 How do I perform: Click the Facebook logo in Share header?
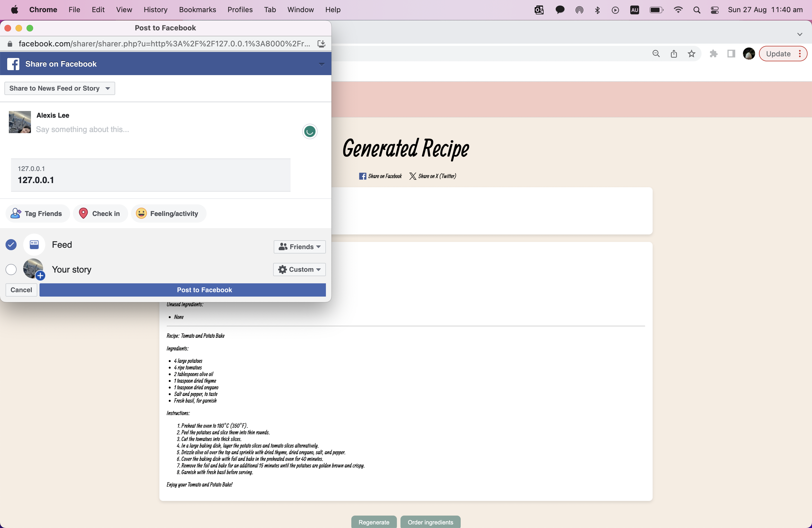(x=13, y=64)
